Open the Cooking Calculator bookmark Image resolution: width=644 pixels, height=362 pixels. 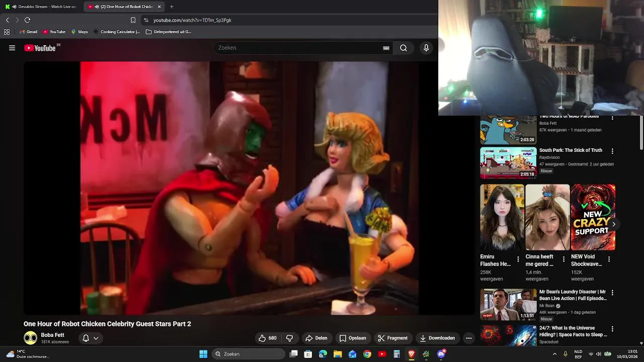[x=117, y=32]
